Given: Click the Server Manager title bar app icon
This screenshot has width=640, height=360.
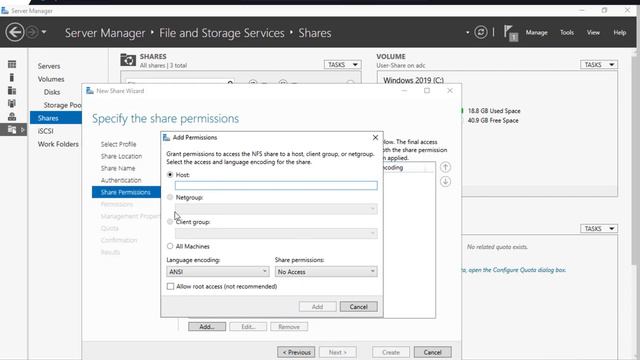Looking at the screenshot, I should point(5,11).
